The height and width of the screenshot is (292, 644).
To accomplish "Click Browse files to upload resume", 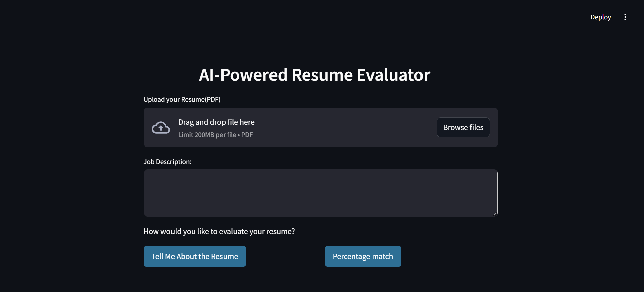I will coord(463,127).
